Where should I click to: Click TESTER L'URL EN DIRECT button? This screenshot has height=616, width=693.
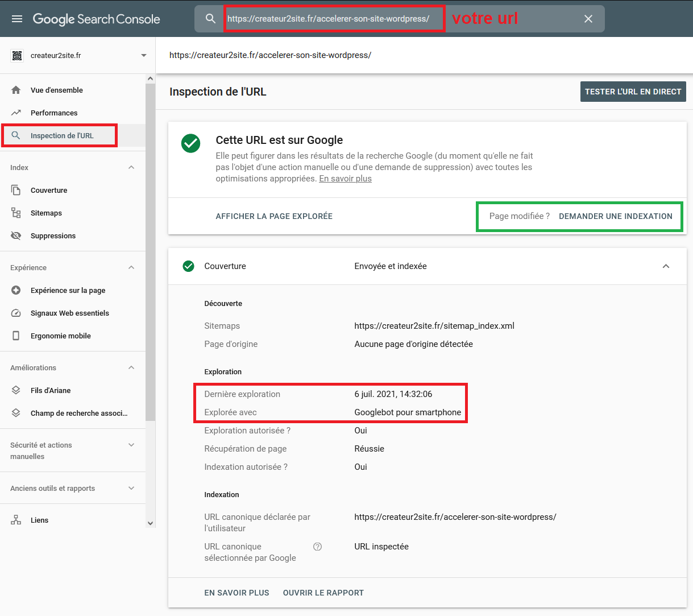pyautogui.click(x=633, y=92)
